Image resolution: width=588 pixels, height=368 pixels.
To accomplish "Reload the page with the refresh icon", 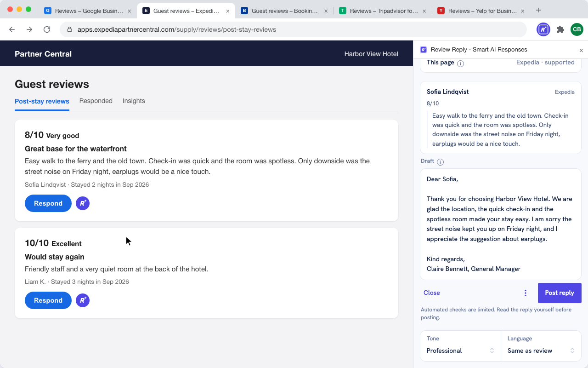I will pyautogui.click(x=47, y=29).
